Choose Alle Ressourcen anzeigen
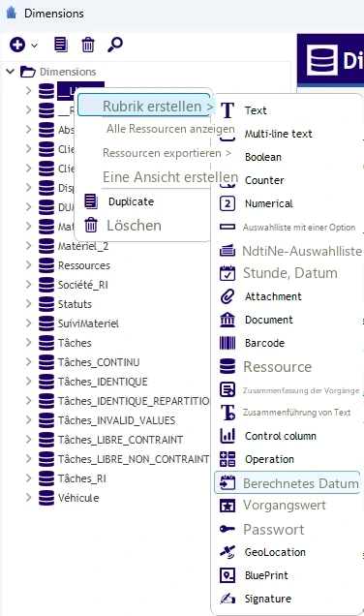This screenshot has height=616, width=364. [170, 129]
